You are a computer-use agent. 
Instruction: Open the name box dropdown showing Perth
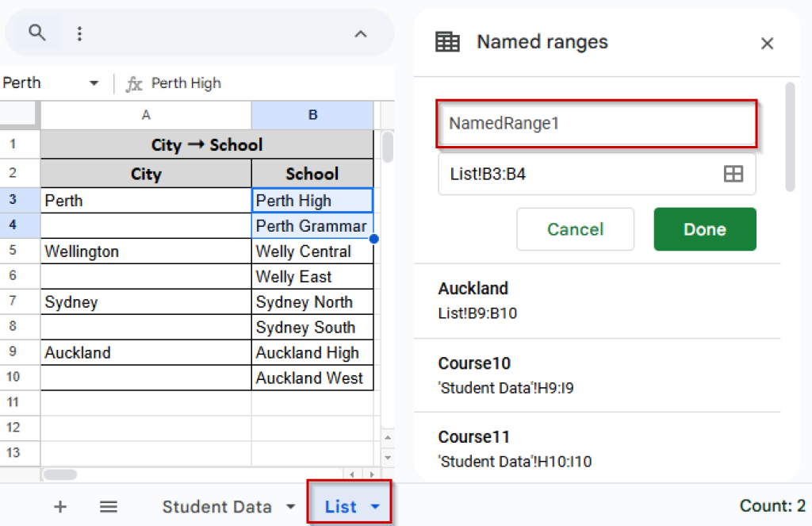click(93, 83)
